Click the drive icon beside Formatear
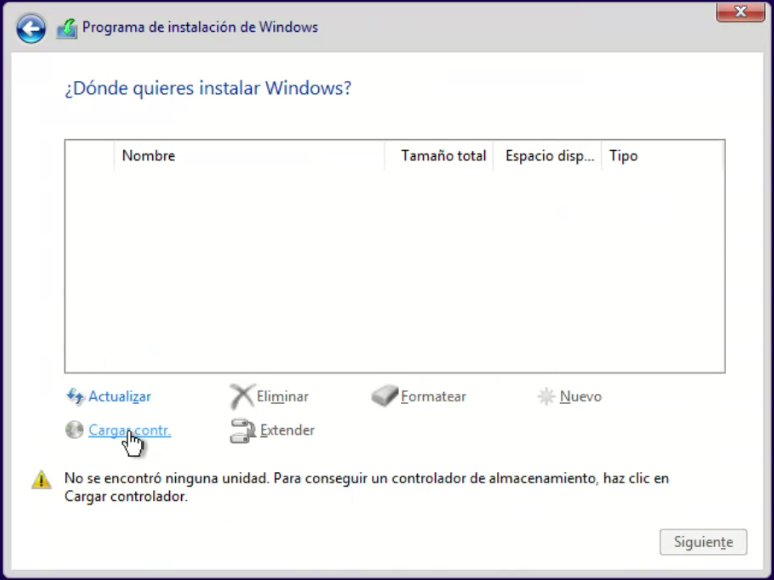 [x=385, y=397]
